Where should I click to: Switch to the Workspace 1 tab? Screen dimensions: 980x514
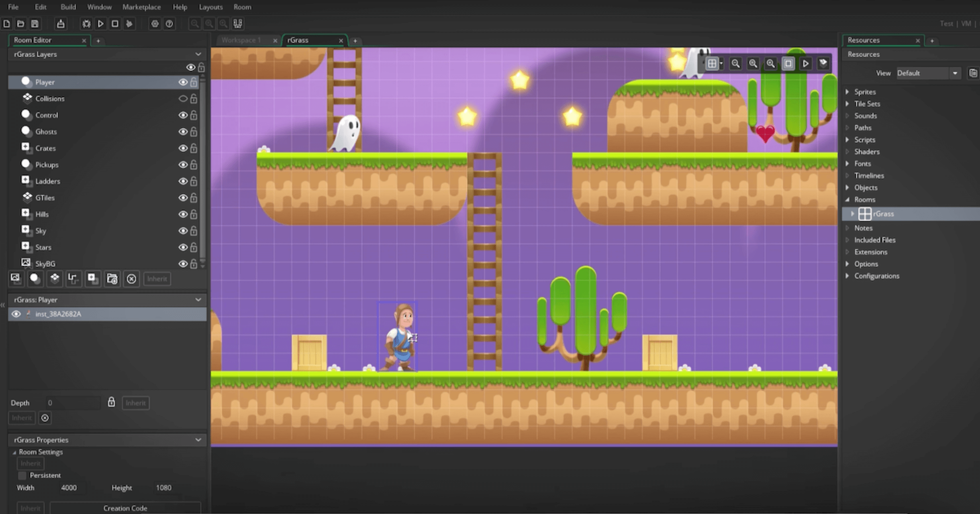tap(241, 40)
